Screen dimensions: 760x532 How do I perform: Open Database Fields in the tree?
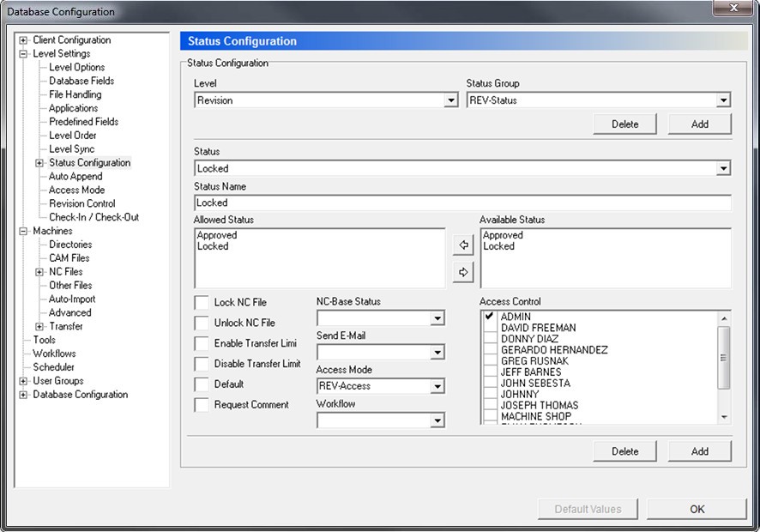click(x=81, y=81)
